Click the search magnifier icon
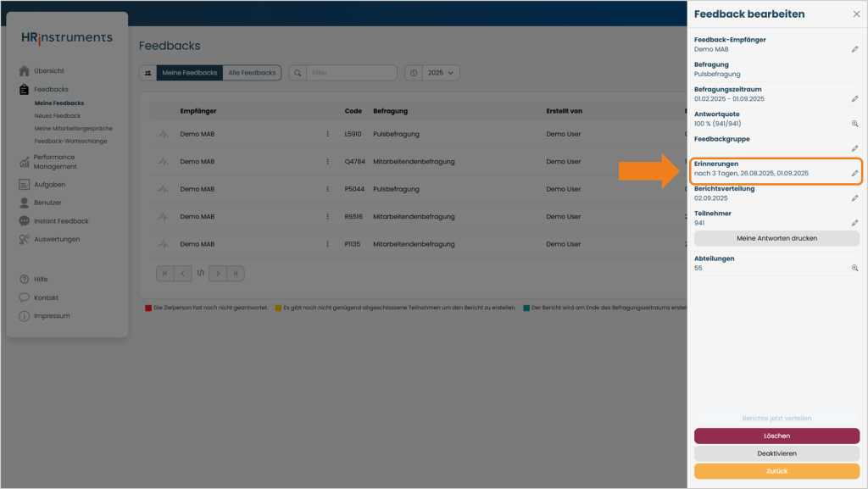The height and width of the screenshot is (489, 868). [x=298, y=73]
